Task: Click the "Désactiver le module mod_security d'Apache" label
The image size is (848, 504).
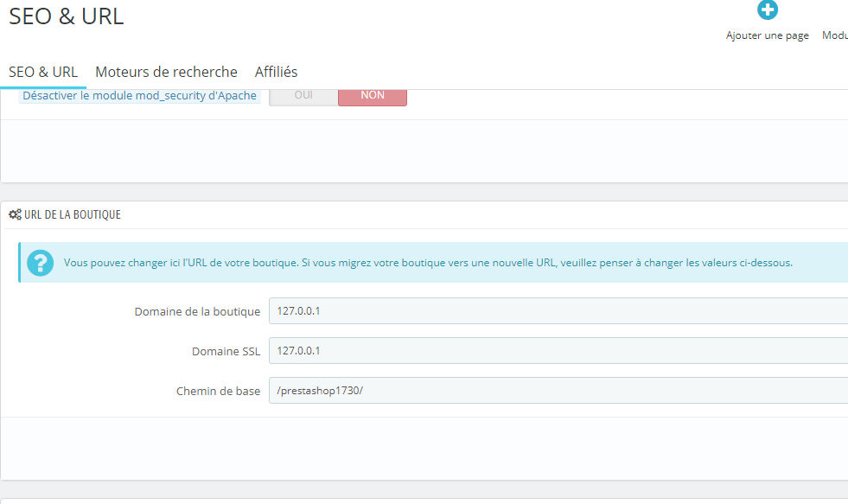Action: [138, 95]
